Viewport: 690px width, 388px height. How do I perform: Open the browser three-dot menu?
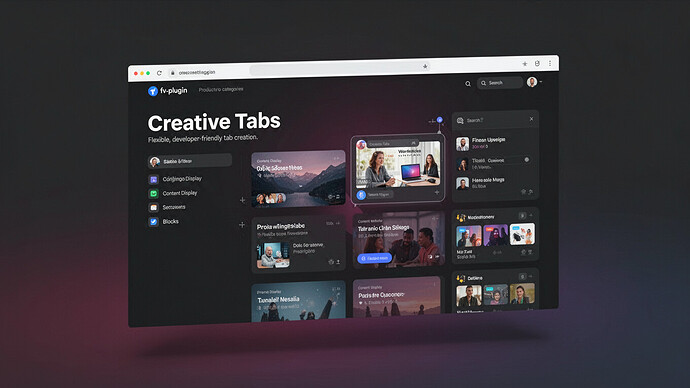point(550,63)
